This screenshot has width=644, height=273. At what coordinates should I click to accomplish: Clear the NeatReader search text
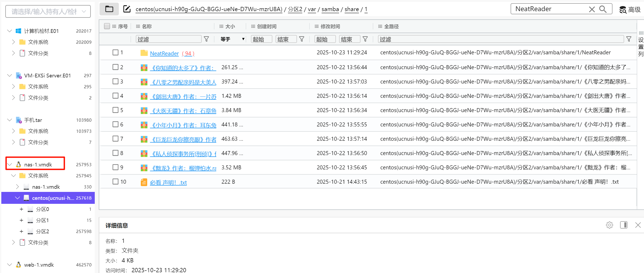coord(592,9)
